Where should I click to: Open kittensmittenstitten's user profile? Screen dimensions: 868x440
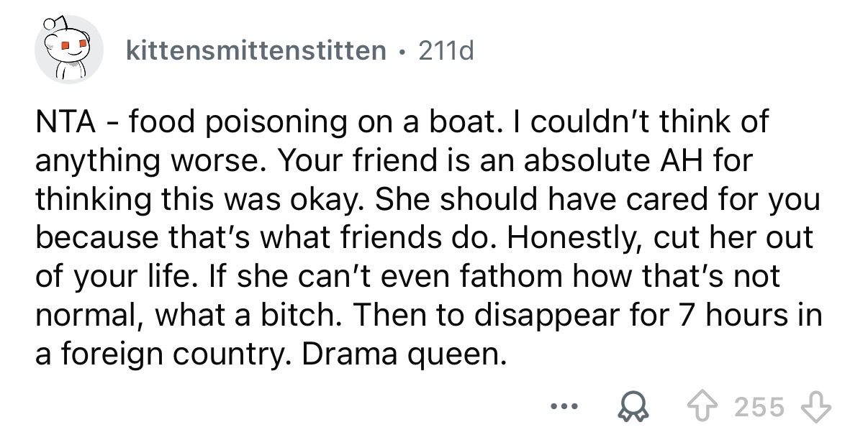click(256, 50)
